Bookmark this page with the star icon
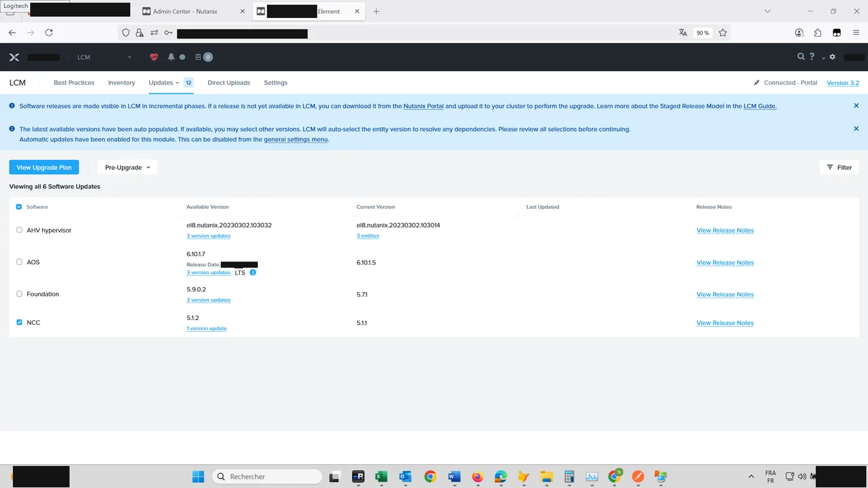Viewport: 868px width, 488px height. pos(723,33)
